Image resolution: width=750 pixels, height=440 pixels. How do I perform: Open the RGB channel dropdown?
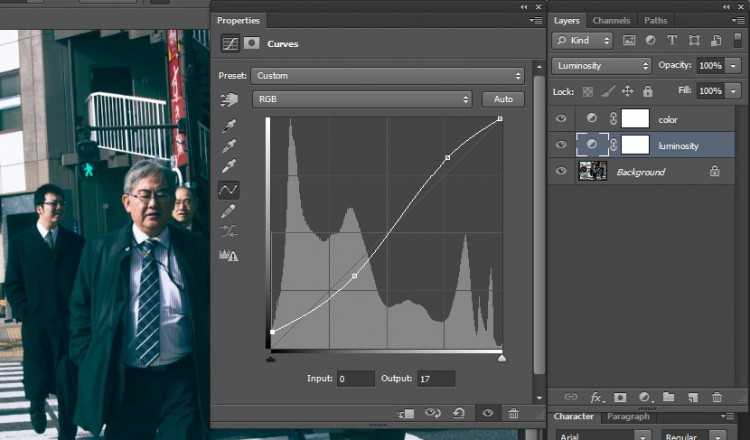click(362, 100)
